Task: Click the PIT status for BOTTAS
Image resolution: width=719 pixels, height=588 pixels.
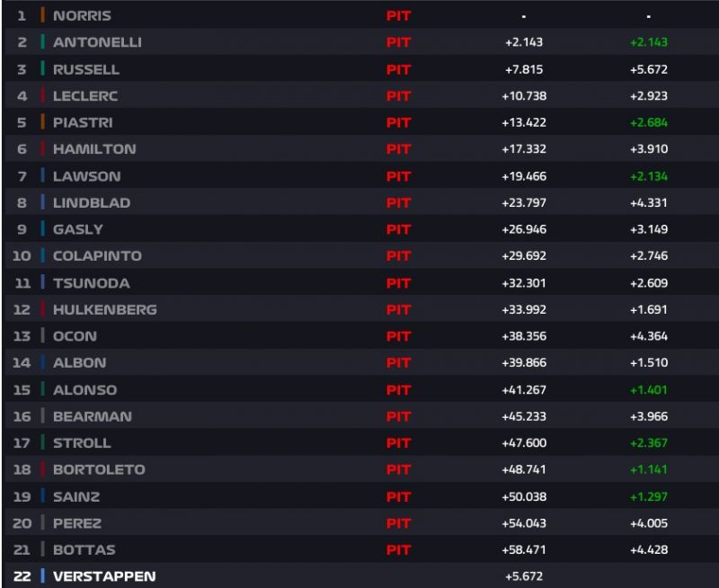Action: pyautogui.click(x=398, y=550)
